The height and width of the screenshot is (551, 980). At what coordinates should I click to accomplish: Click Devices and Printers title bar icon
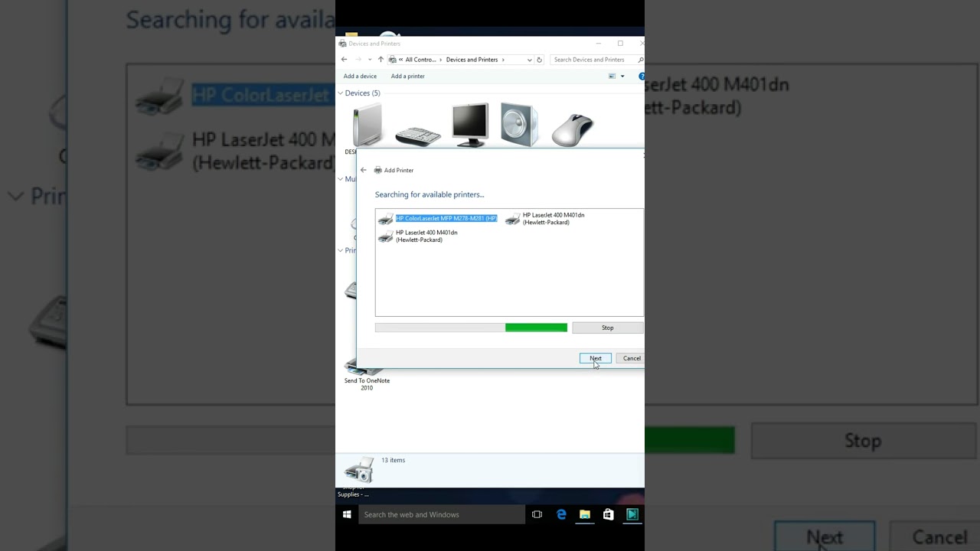pos(343,44)
